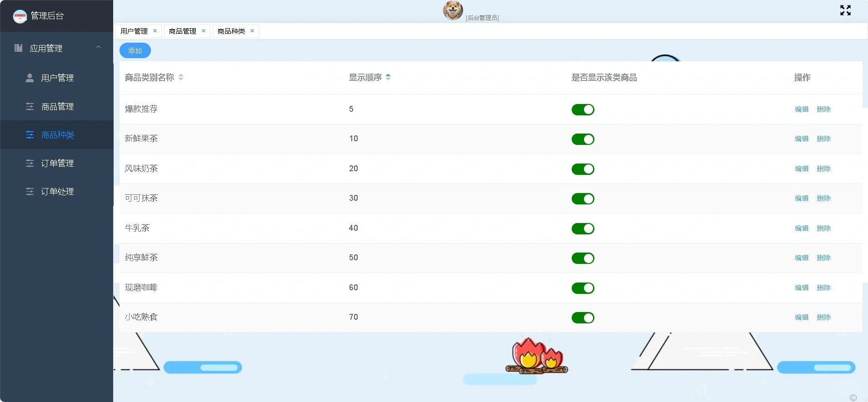This screenshot has height=402, width=868.
Task: Open 商品种类 in the sidebar
Action: click(x=57, y=135)
